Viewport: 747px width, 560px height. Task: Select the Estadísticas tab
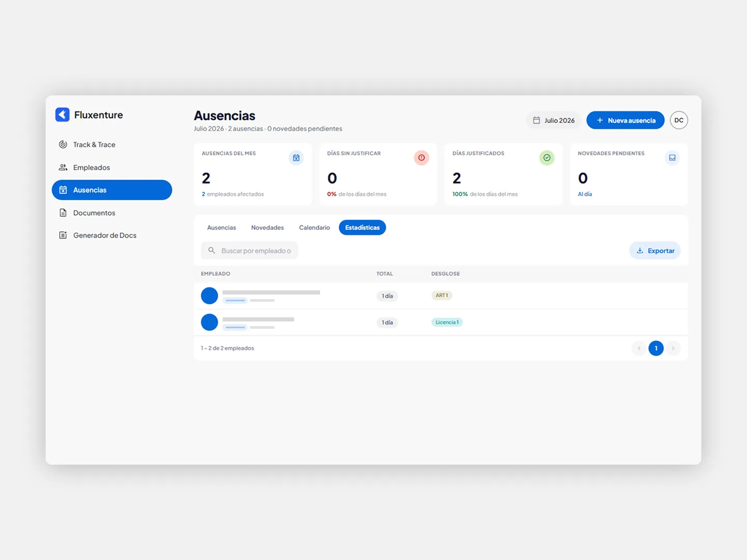(x=363, y=228)
